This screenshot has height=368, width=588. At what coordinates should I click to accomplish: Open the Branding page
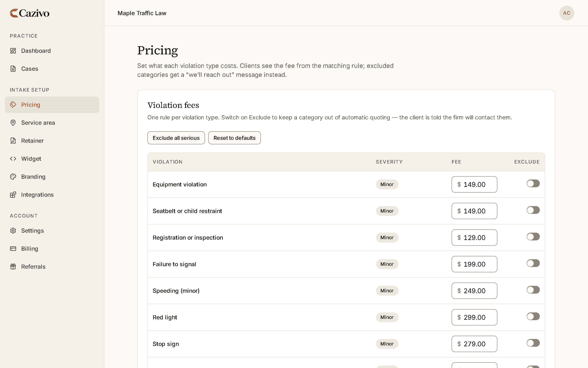click(x=52, y=177)
